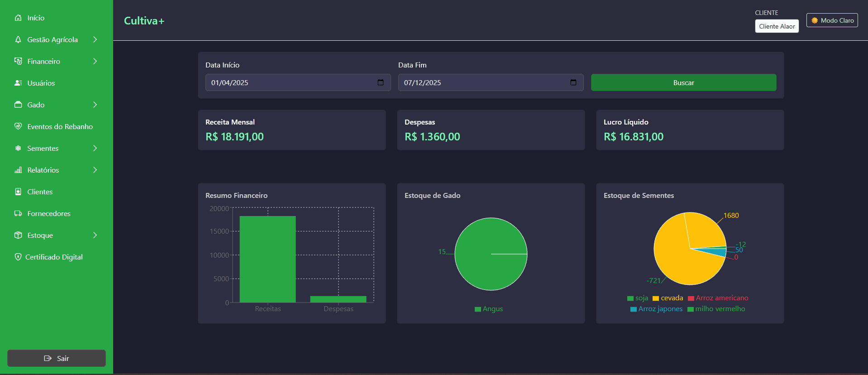Click the Certificado Digital shield icon
Screen dimensions: 868x375
(18, 257)
